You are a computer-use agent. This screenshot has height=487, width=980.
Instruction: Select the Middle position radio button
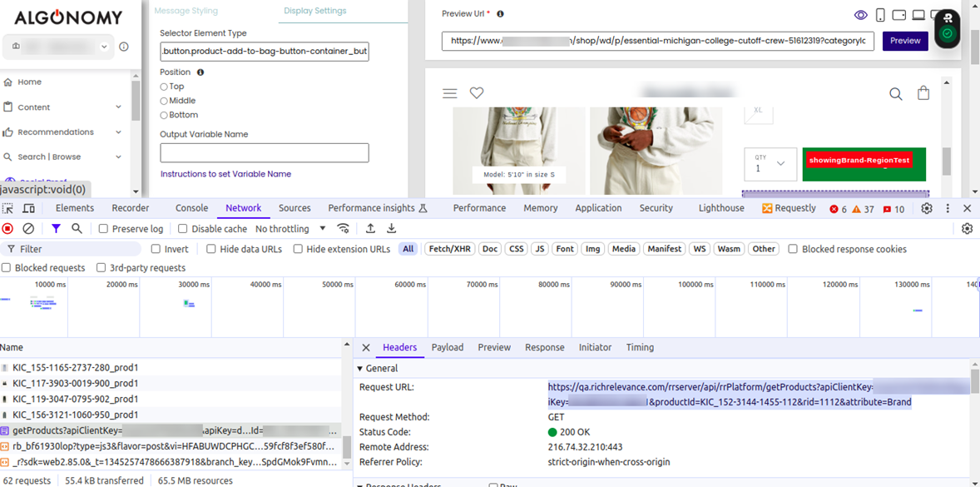pos(164,101)
